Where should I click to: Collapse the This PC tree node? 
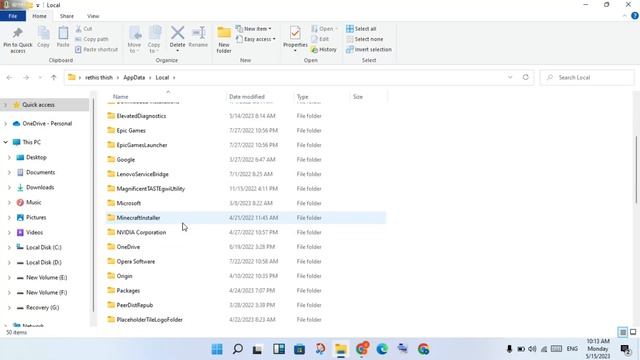pyautogui.click(x=5, y=142)
